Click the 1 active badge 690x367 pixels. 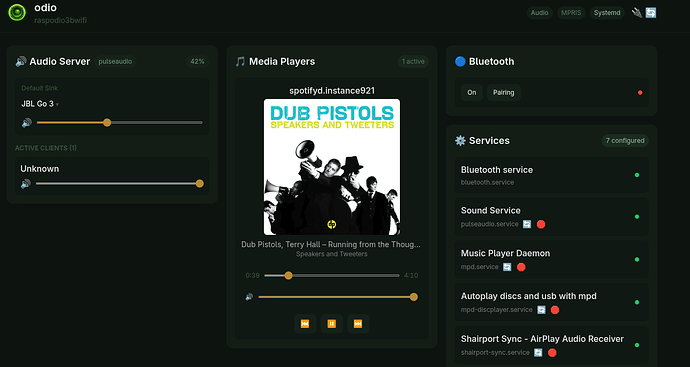[413, 62]
